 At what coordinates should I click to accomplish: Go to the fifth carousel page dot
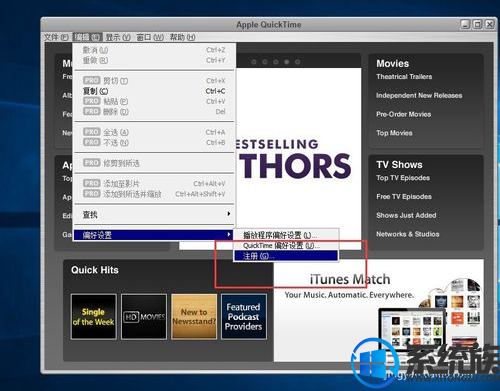[x=297, y=62]
